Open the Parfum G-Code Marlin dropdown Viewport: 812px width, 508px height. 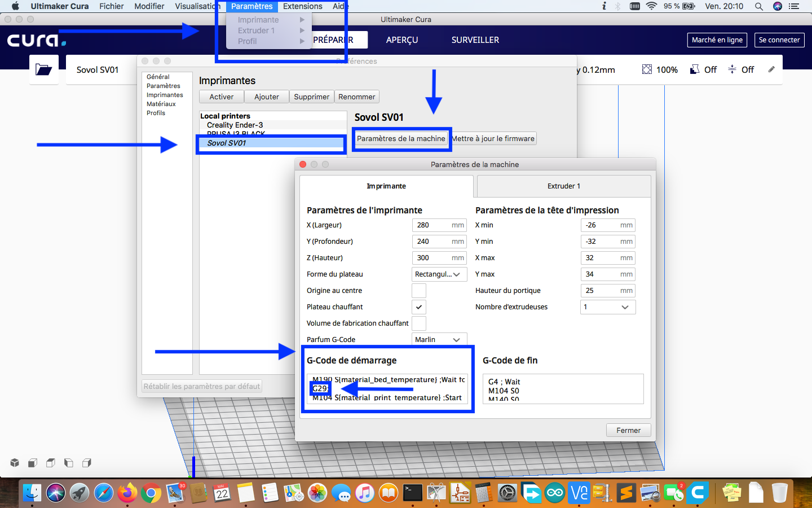[x=439, y=340]
